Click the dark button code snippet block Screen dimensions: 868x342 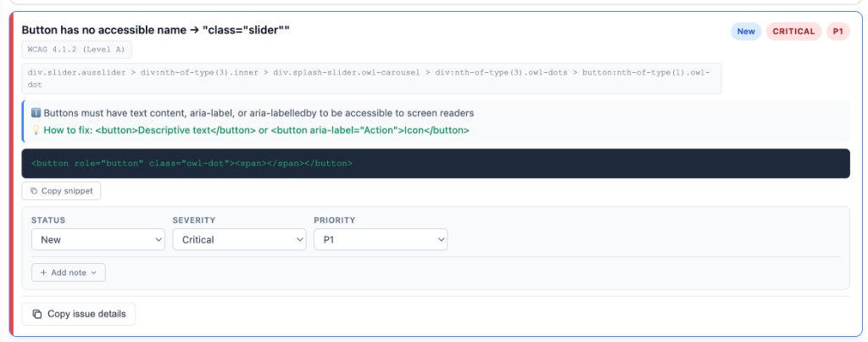[x=436, y=164]
